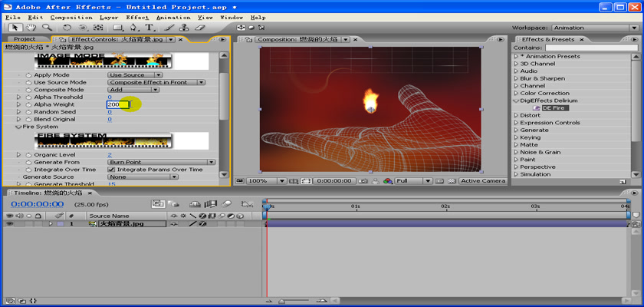Toggle Region of Interest in Composition panel
The height and width of the screenshot is (307, 644).
[305, 181]
